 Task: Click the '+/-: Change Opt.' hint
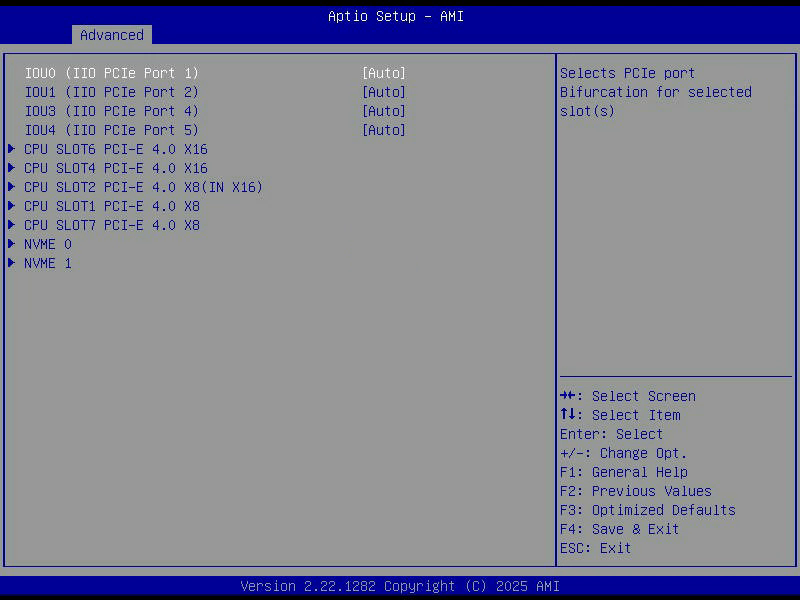[x=623, y=453]
